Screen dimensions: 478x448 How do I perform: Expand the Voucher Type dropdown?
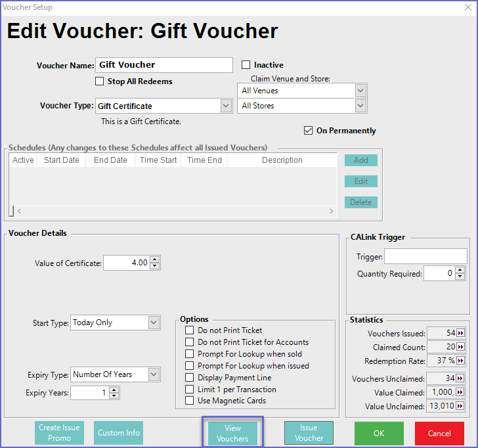click(x=226, y=106)
